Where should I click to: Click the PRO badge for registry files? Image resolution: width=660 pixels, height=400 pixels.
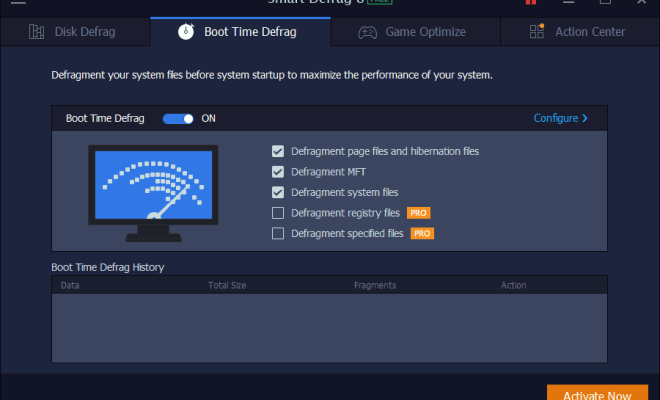pyautogui.click(x=418, y=213)
